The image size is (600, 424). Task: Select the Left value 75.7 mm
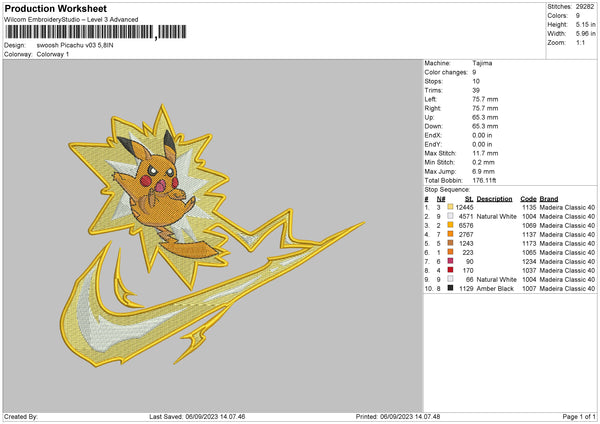(x=485, y=99)
